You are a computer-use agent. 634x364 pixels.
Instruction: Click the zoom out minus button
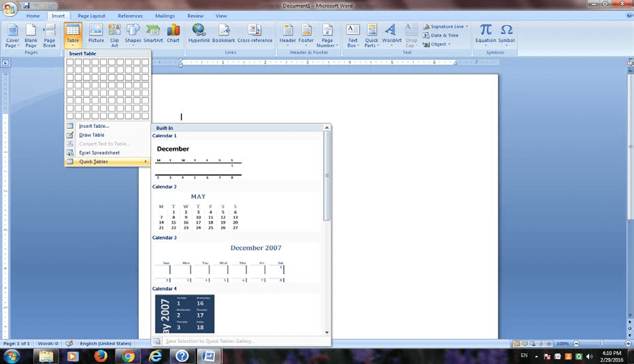577,344
